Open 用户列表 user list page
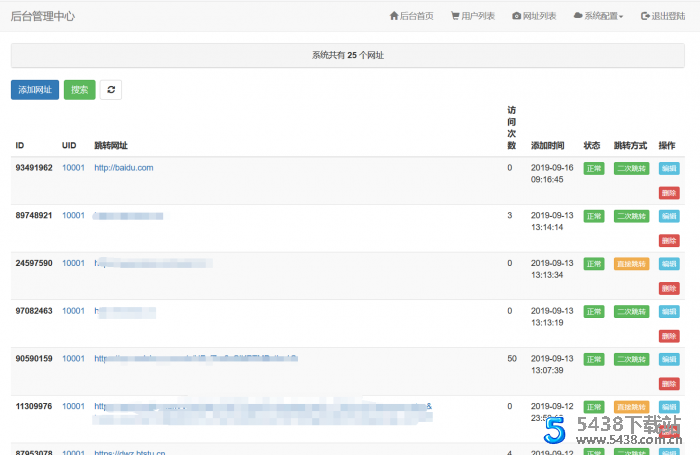 coord(475,16)
